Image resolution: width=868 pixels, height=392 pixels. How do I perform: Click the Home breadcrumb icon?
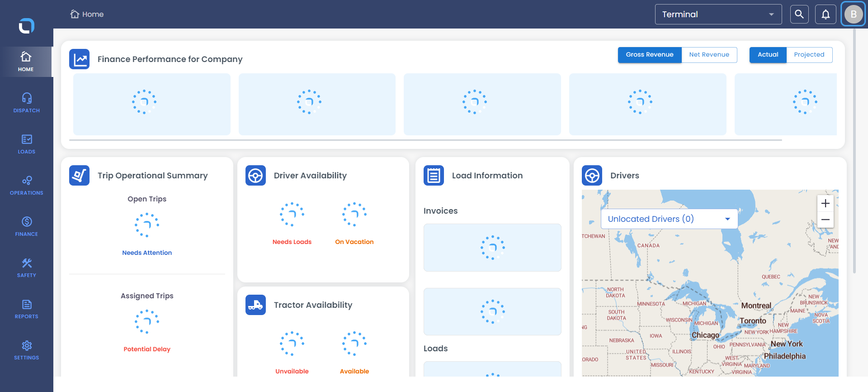point(75,14)
